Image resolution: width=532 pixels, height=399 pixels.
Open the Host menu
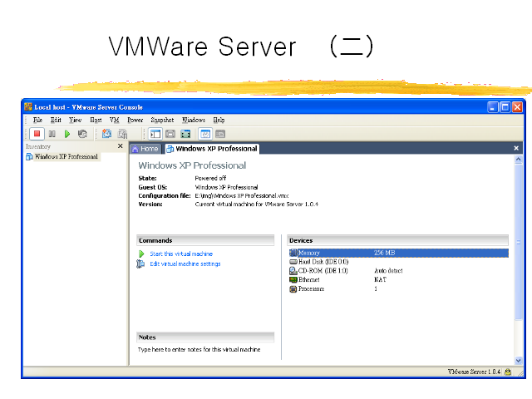pyautogui.click(x=96, y=120)
